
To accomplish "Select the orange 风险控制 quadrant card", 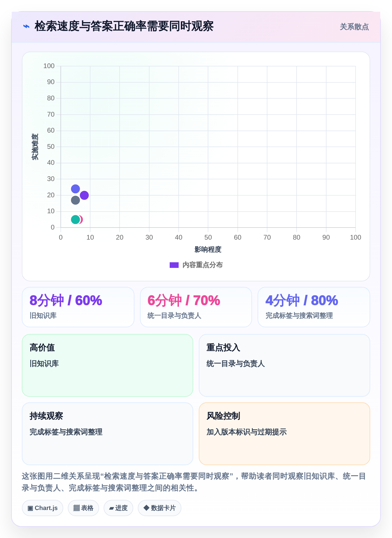I will pyautogui.click(x=284, y=434).
